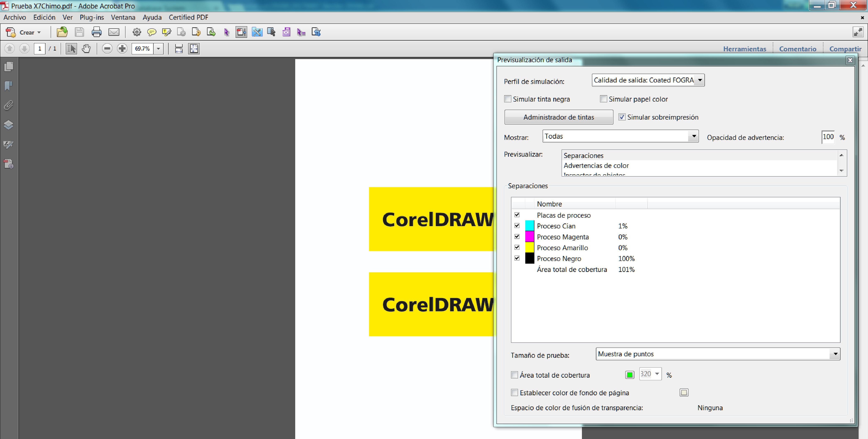Uncheck Simular sobreimpresión
Image resolution: width=868 pixels, height=439 pixels.
tap(622, 117)
